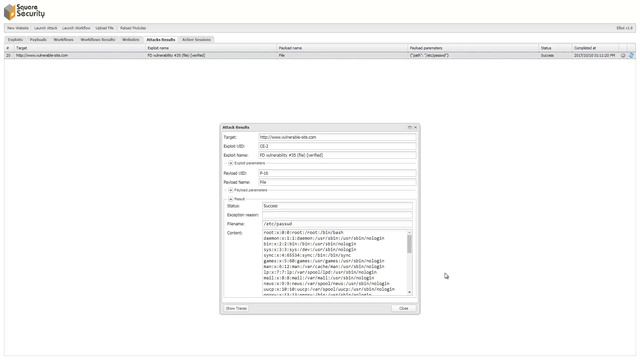The width and height of the screenshot is (640, 360).
Task: Click the Exploit UID field
Action: pos(337,146)
